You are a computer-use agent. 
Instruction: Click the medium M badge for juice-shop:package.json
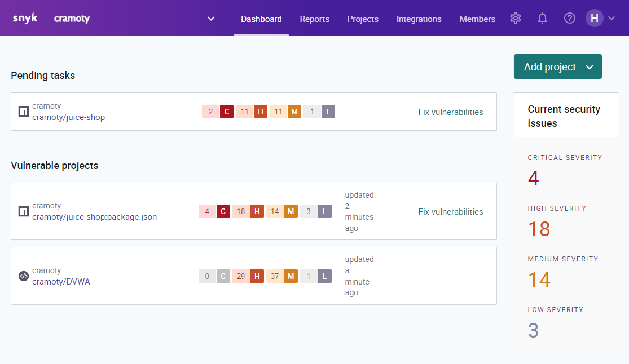point(291,211)
